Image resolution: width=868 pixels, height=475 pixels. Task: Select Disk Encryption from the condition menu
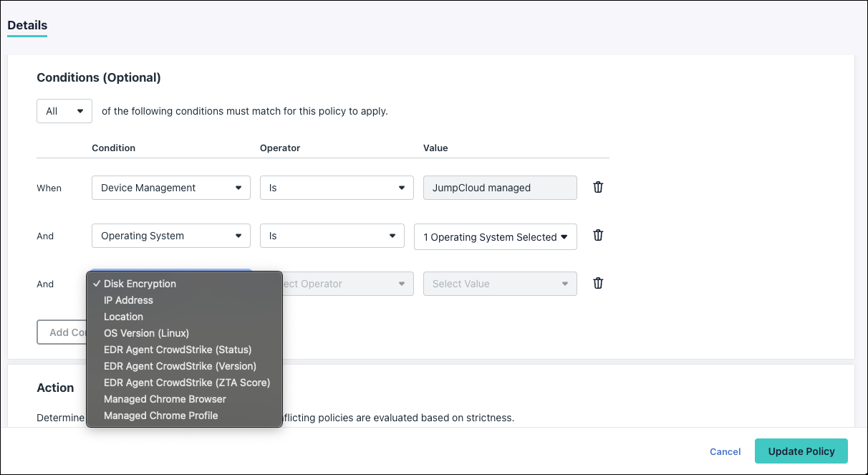[140, 283]
